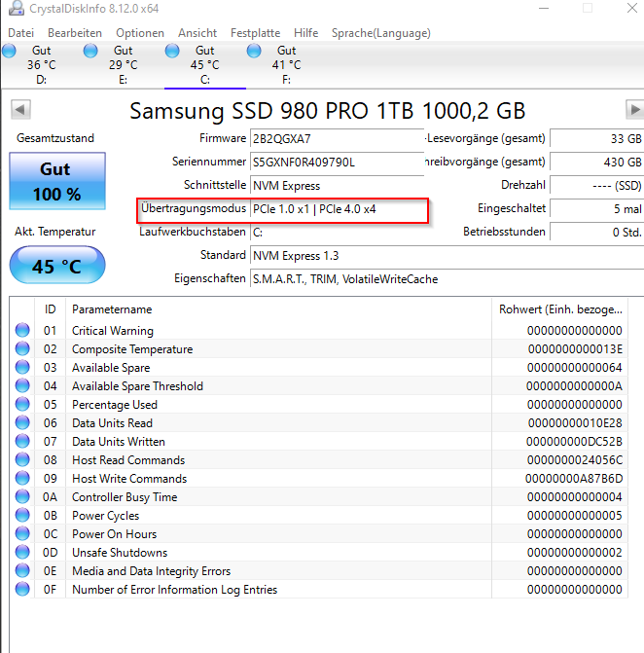Select the Critical Warning row name
Screen dimensions: 644x653
tap(113, 331)
